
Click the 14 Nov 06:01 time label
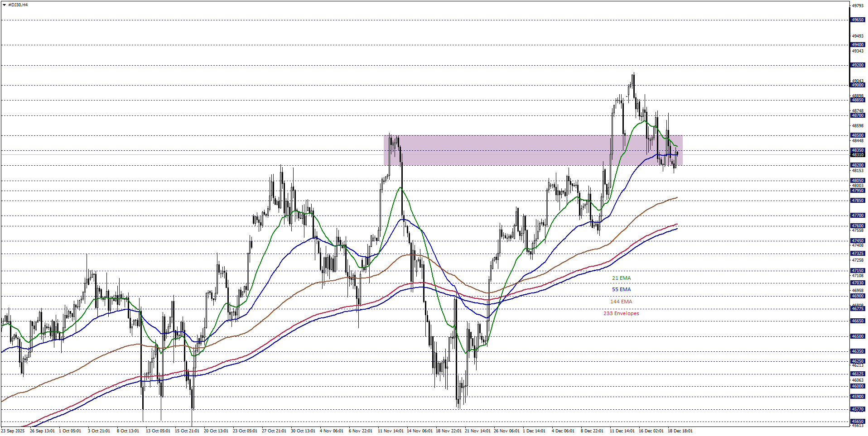click(420, 431)
